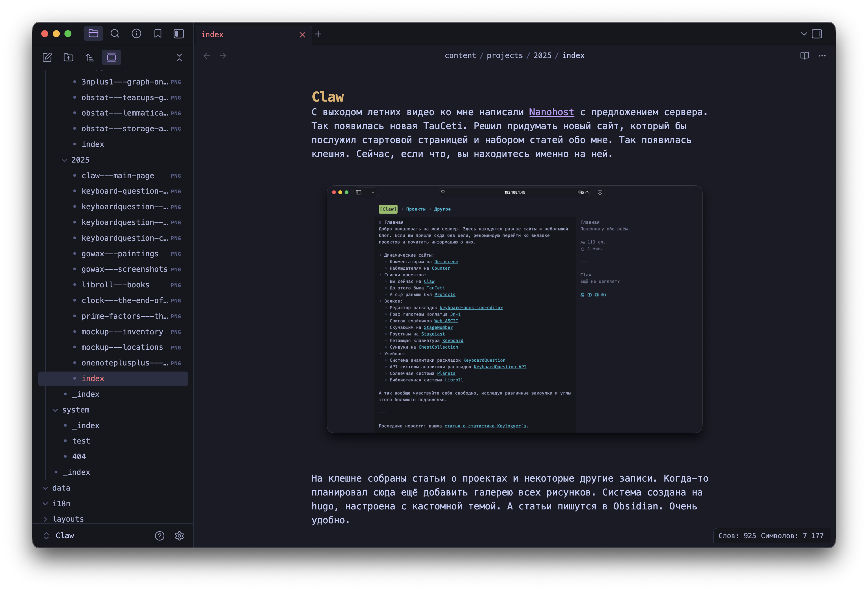Open the gowax---paintings PNG file
Screen dimensions: 868x591
120,254
